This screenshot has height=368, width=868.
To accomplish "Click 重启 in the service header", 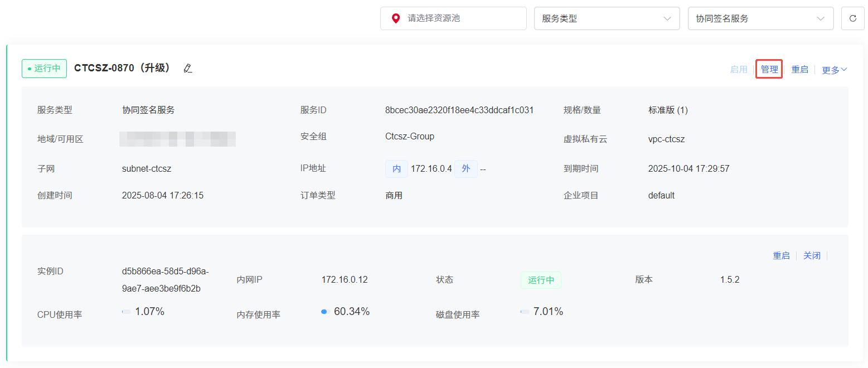I will coord(799,70).
